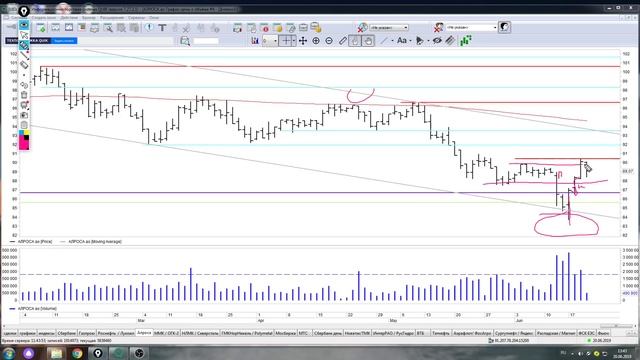Toggle overlay visibility eye icon in drawing toolbar
The width and height of the screenshot is (640, 360).
pyautogui.click(x=24, y=25)
